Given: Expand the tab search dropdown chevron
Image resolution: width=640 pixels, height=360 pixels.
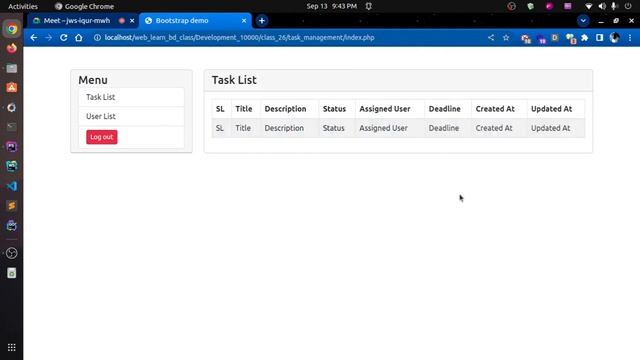Looking at the screenshot, I should click(583, 20).
